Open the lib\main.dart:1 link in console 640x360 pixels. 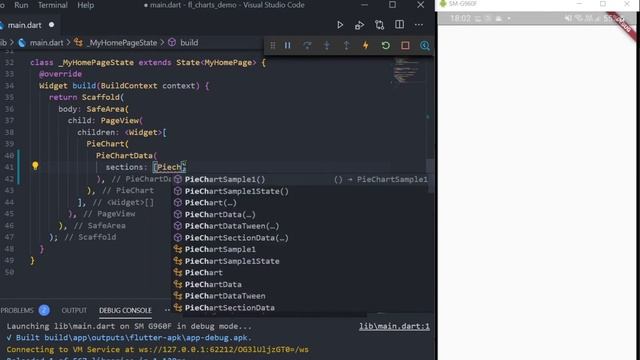(394, 326)
